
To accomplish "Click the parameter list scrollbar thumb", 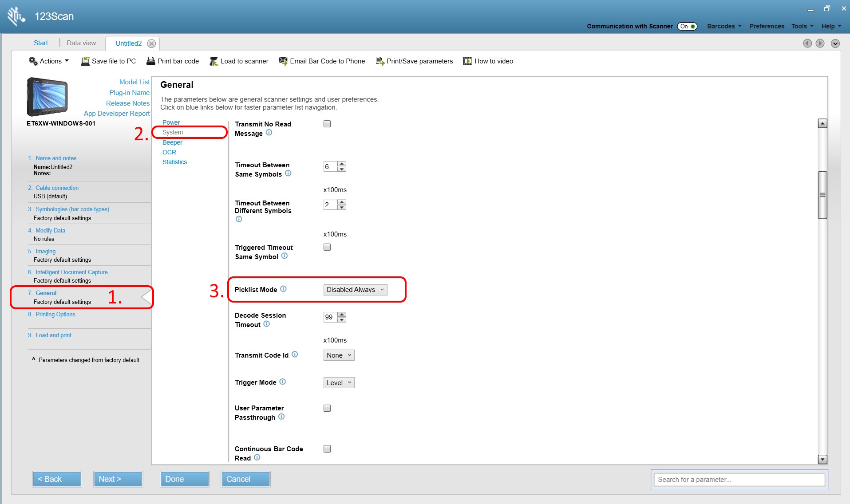I will (822, 195).
